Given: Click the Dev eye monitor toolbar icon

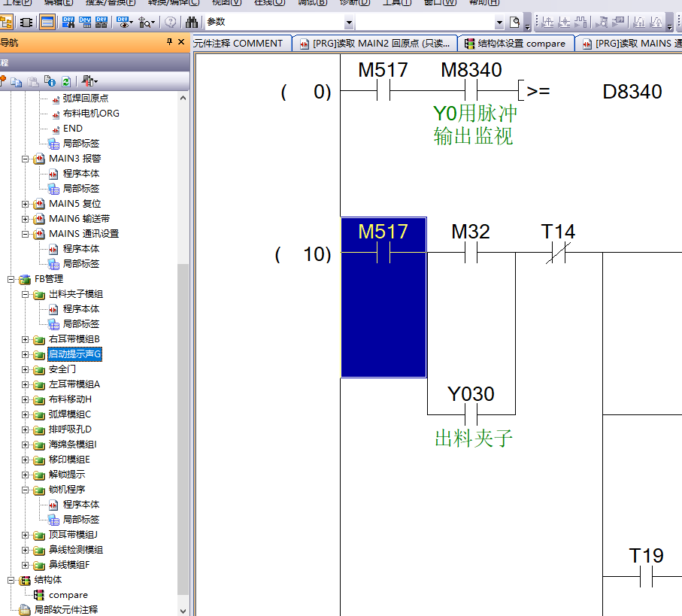Looking at the screenshot, I should tap(124, 22).
